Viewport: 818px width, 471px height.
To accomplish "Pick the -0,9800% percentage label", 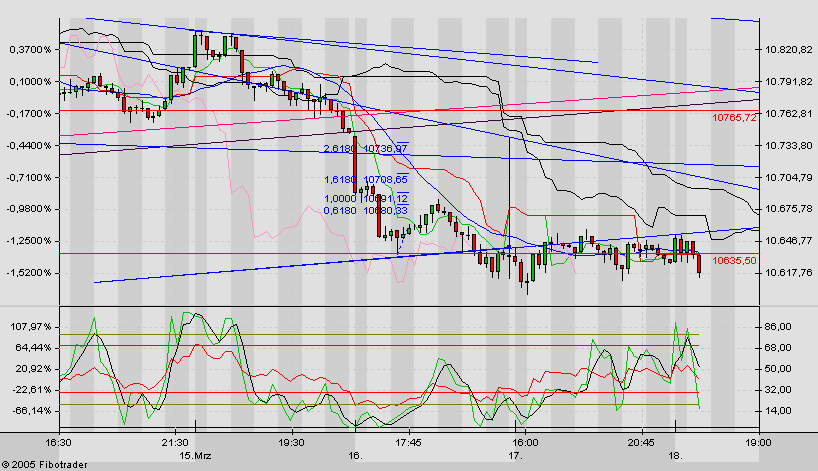I will click(x=29, y=209).
